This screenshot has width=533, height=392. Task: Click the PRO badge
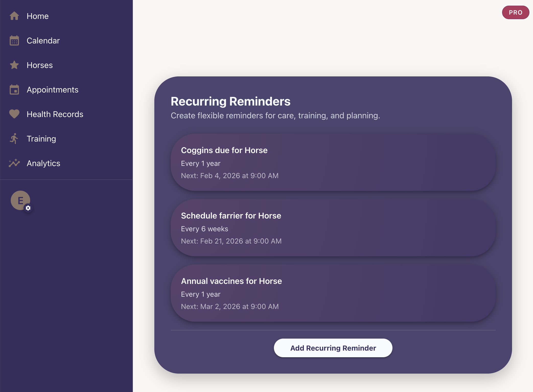pyautogui.click(x=515, y=13)
